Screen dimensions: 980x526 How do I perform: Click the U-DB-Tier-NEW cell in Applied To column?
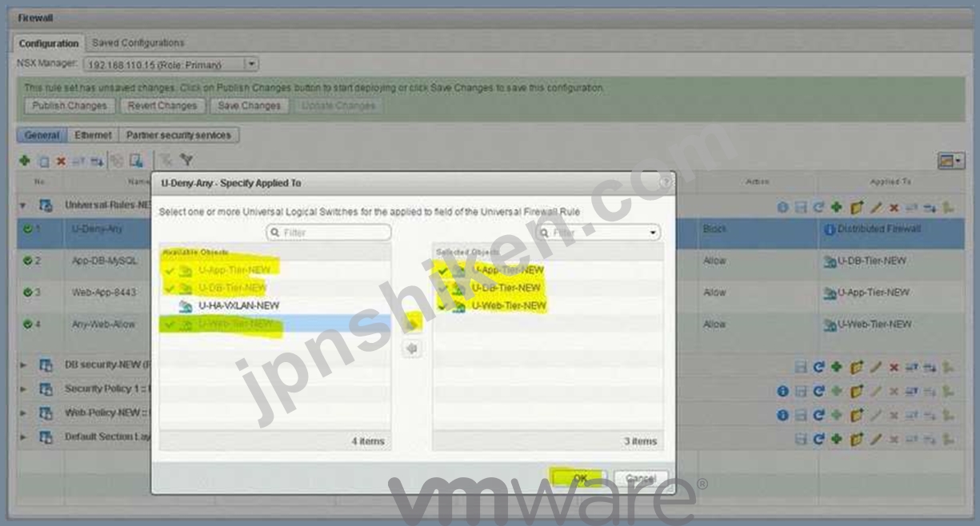pos(873,261)
